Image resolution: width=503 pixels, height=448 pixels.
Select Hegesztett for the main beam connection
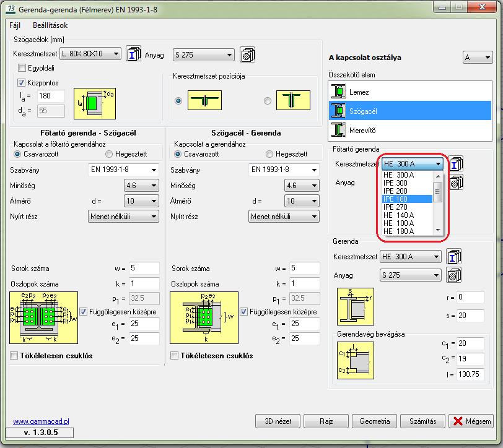pyautogui.click(x=109, y=154)
